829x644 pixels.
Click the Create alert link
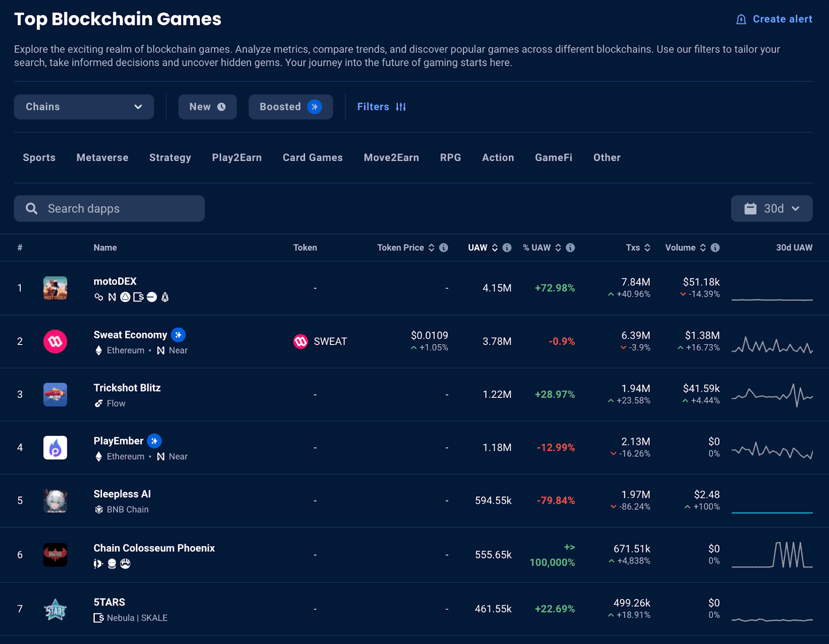click(774, 19)
